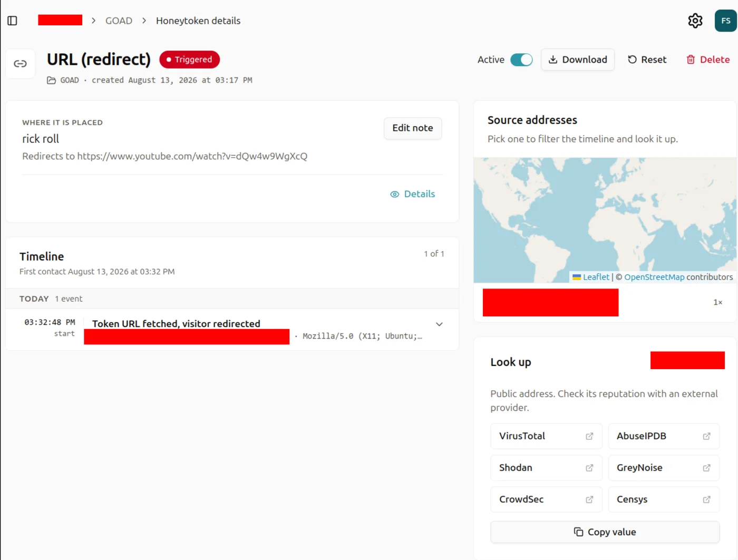Expand the 03:32:48 PM timeline event
The width and height of the screenshot is (738, 560).
(x=439, y=324)
